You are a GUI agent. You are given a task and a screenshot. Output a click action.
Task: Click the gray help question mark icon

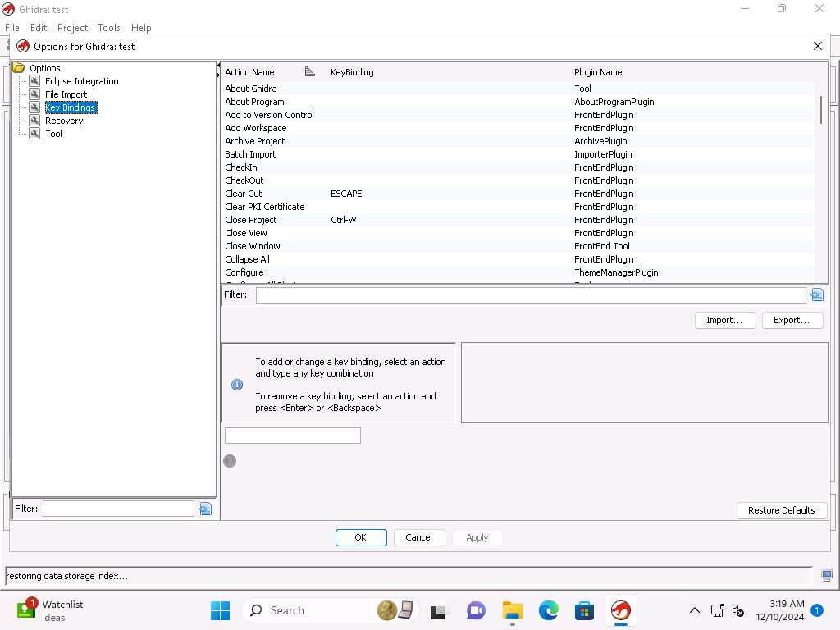pos(230,461)
